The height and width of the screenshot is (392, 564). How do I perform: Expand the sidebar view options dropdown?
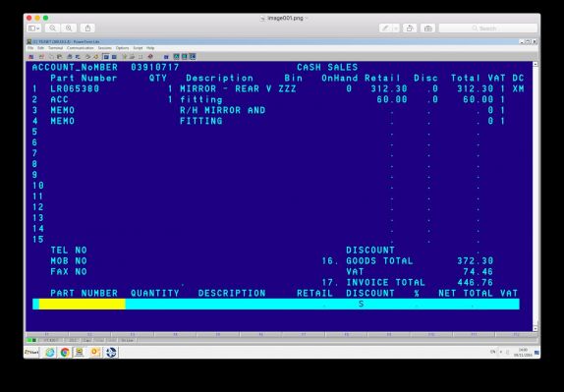coord(33,28)
